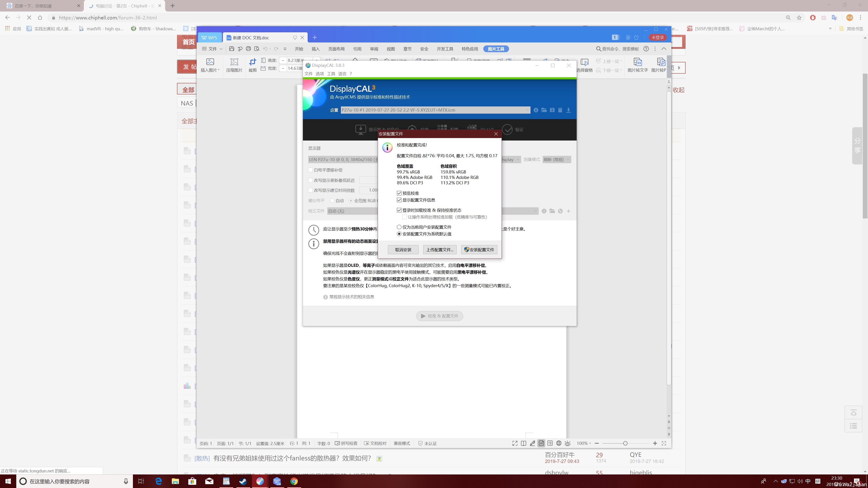Click the reading layout book icon in status bar
The height and width of the screenshot is (488, 868).
[x=523, y=443]
